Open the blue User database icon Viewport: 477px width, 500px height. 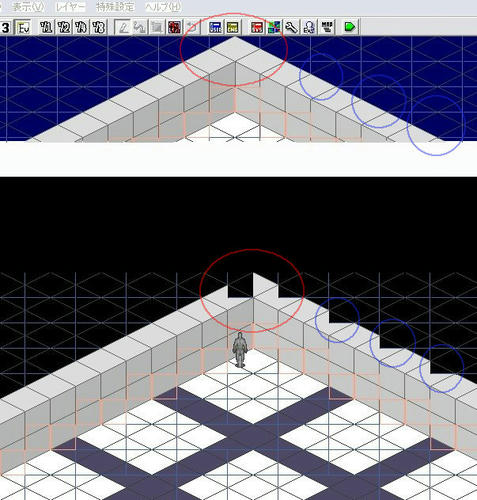pos(215,27)
